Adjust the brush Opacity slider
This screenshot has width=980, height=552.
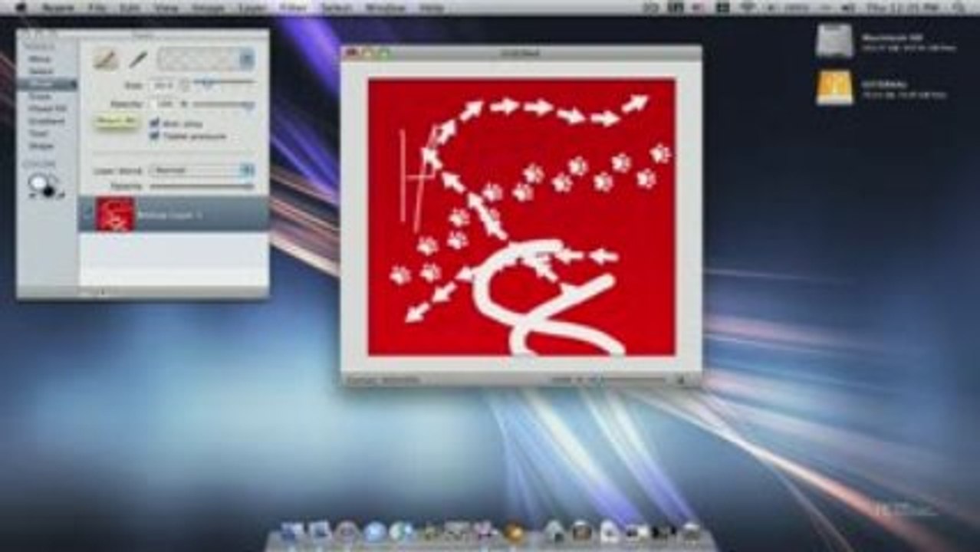point(224,103)
